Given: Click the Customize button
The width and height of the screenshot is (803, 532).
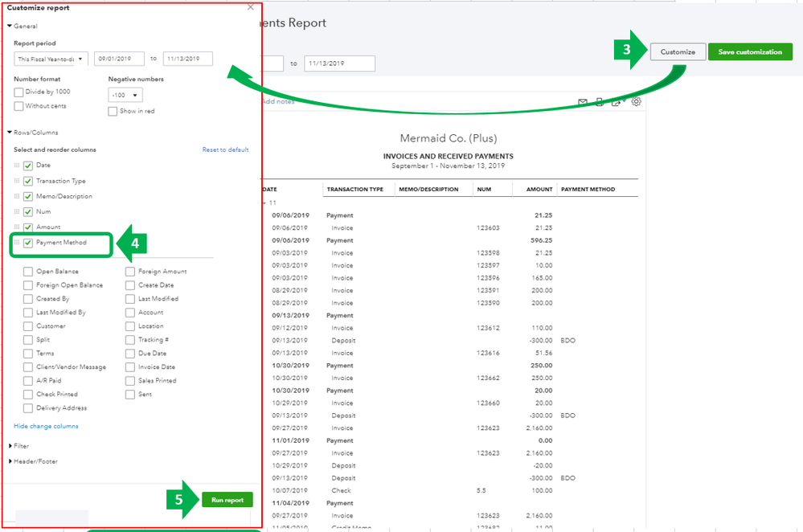Looking at the screenshot, I should 678,51.
